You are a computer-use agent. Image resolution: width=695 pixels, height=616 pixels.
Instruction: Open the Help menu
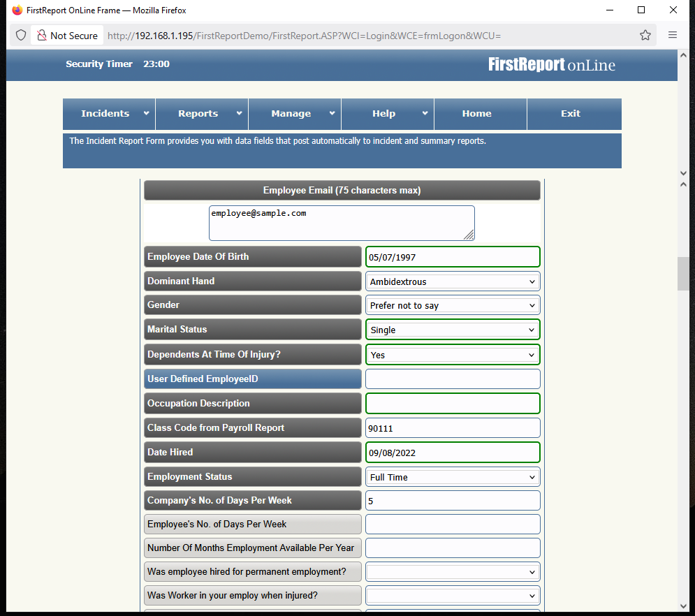pyautogui.click(x=388, y=114)
